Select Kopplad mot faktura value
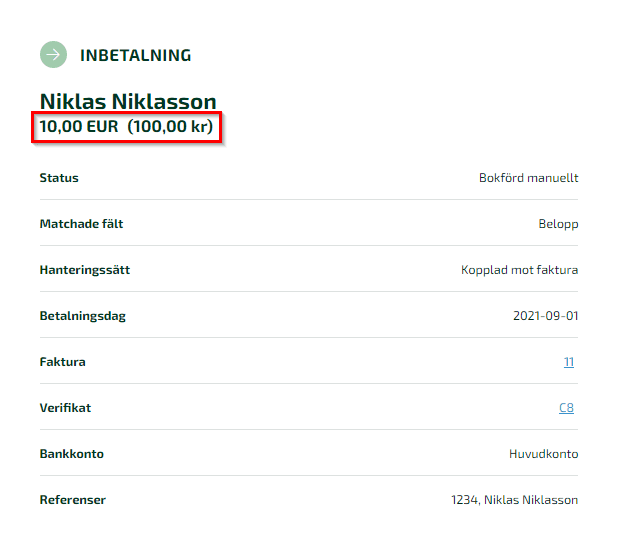This screenshot has height=543, width=618. (519, 270)
